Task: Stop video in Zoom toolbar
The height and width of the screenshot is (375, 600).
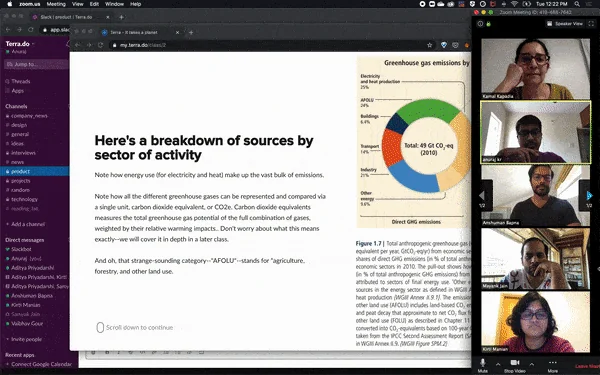Action: [515, 365]
